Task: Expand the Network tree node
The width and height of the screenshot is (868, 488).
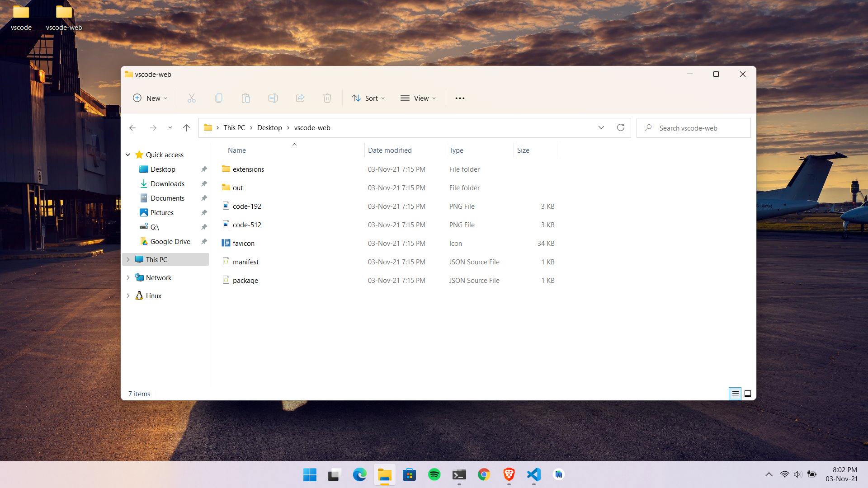Action: 128,277
